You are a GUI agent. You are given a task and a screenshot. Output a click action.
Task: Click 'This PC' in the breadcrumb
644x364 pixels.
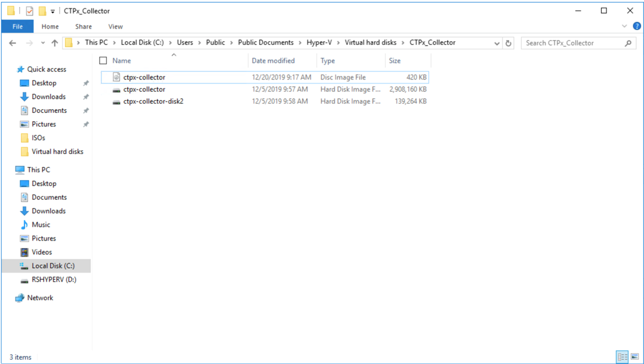96,42
